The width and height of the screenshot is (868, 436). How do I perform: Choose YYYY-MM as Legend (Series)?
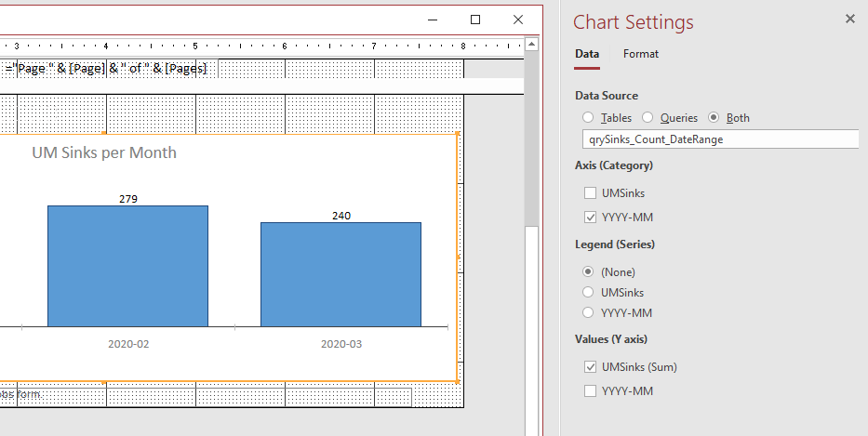coord(588,312)
